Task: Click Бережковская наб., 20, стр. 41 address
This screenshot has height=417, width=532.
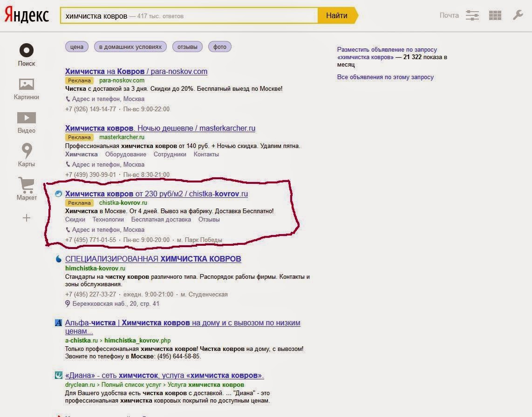Action: (116, 304)
